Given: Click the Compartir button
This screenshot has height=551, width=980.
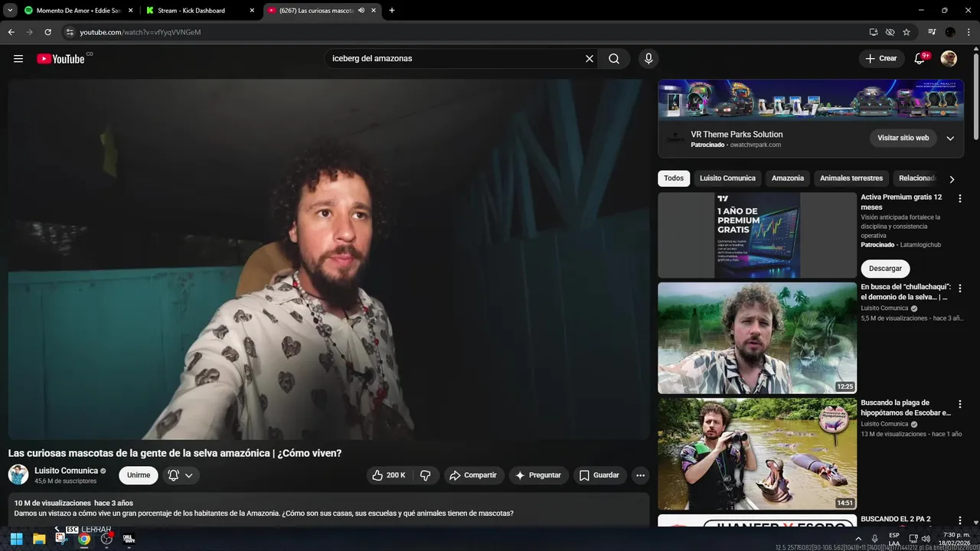Looking at the screenshot, I should point(474,475).
